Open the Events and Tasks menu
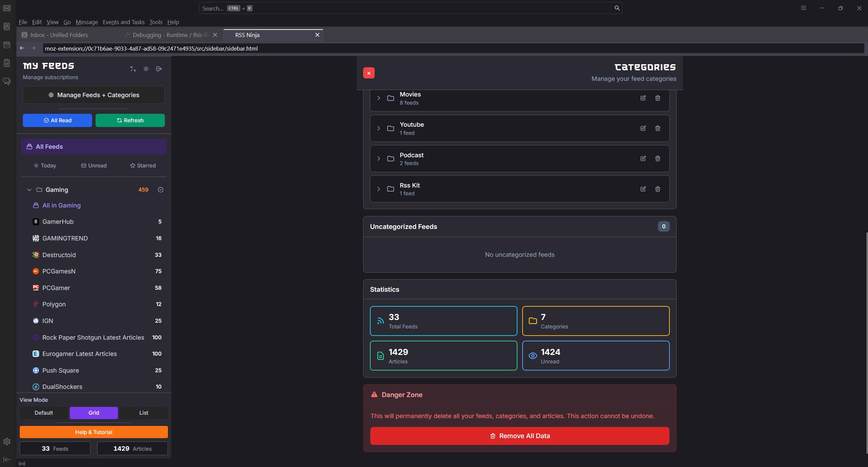Viewport: 868px width, 467px height. [x=123, y=22]
